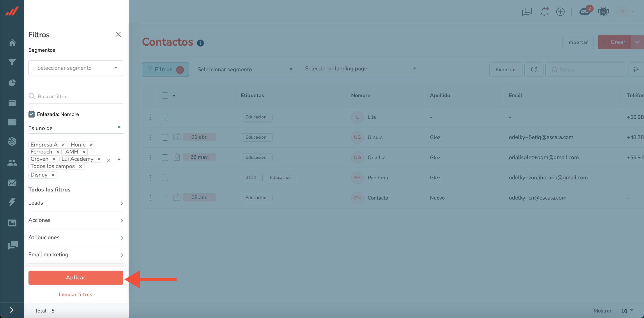Select the Ursula row checkbox
The image size is (644, 318).
(x=165, y=137)
